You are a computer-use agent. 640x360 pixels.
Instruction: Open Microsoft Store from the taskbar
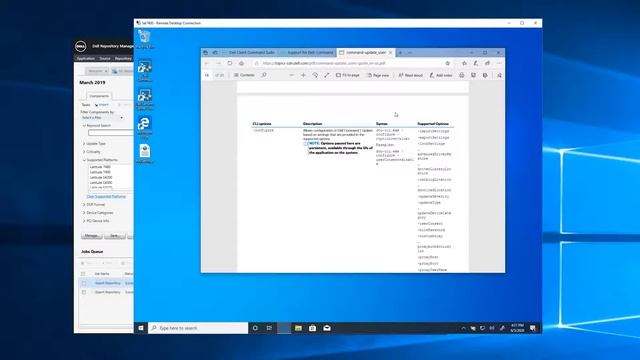pyautogui.click(x=313, y=328)
